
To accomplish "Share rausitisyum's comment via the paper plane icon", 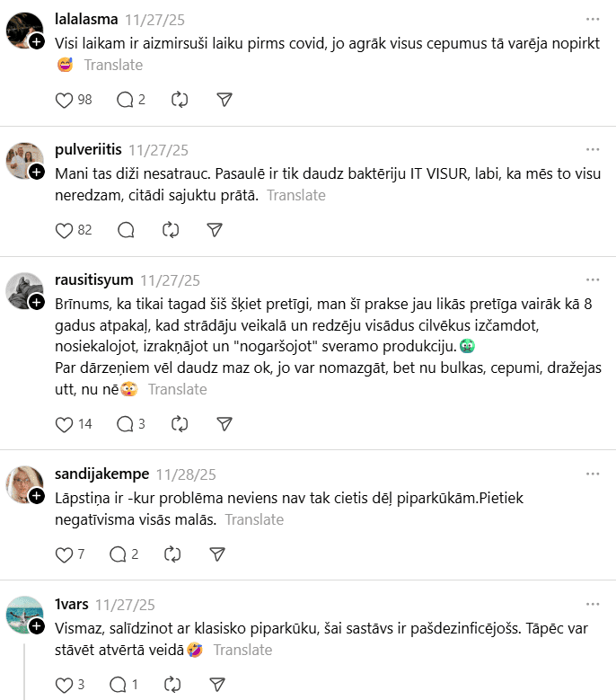I will [x=224, y=423].
